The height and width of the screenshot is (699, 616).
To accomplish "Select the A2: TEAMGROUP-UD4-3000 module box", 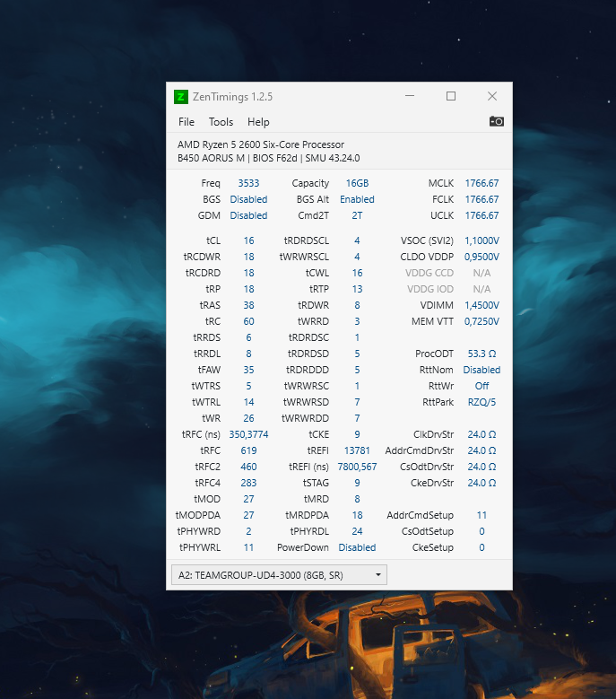I will tap(279, 575).
